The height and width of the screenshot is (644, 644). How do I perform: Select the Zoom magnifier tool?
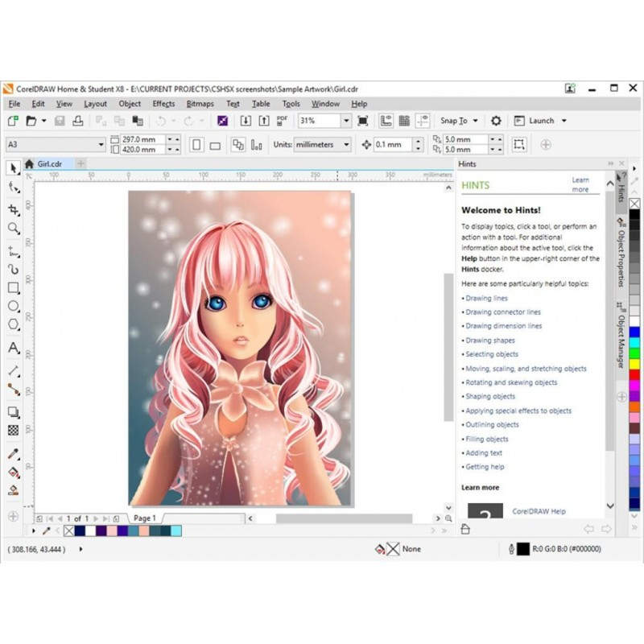pos(13,229)
